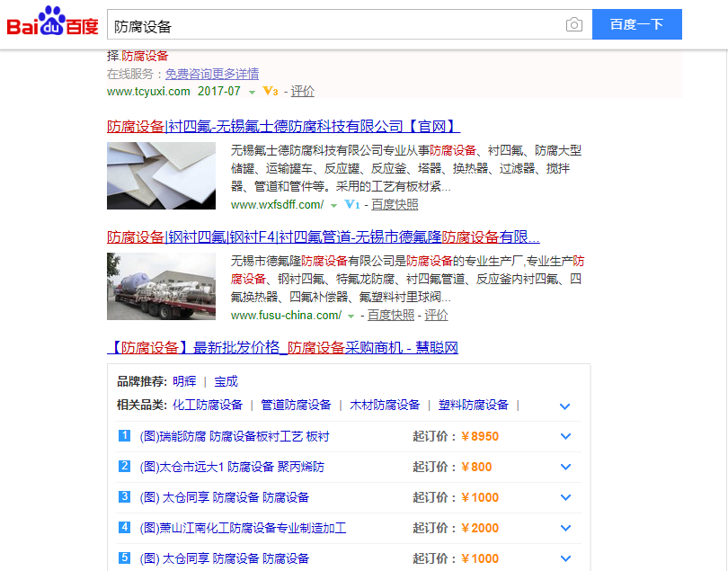Click the gold V3 credit badge
Screen dimensions: 728x571
(x=270, y=92)
